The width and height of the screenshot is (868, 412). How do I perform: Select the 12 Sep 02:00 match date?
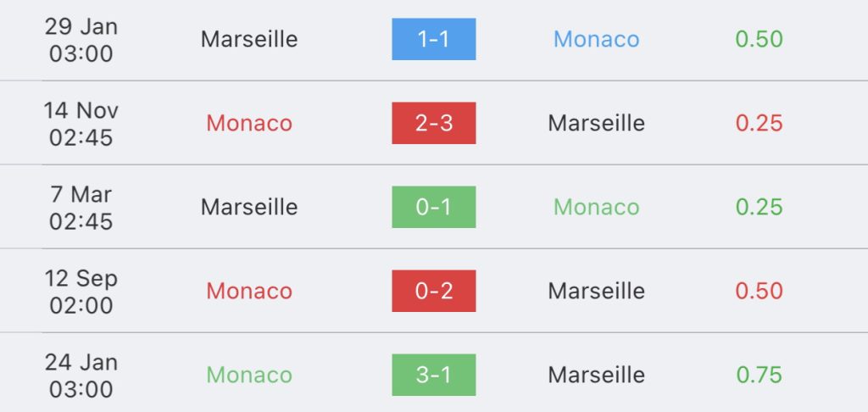(x=81, y=291)
